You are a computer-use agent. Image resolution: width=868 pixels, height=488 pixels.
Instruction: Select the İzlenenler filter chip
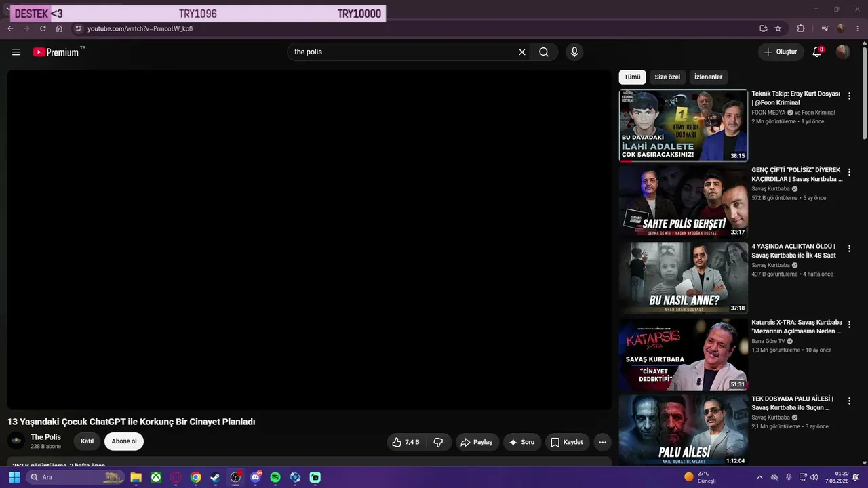[708, 77]
